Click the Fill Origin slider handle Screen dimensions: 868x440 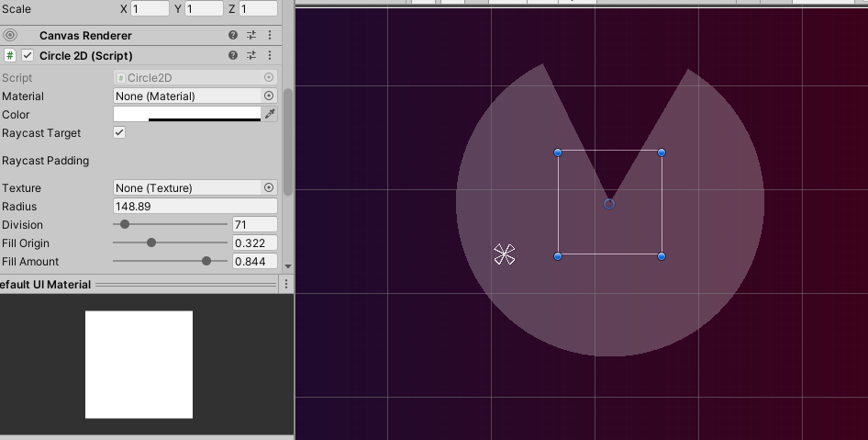click(151, 243)
